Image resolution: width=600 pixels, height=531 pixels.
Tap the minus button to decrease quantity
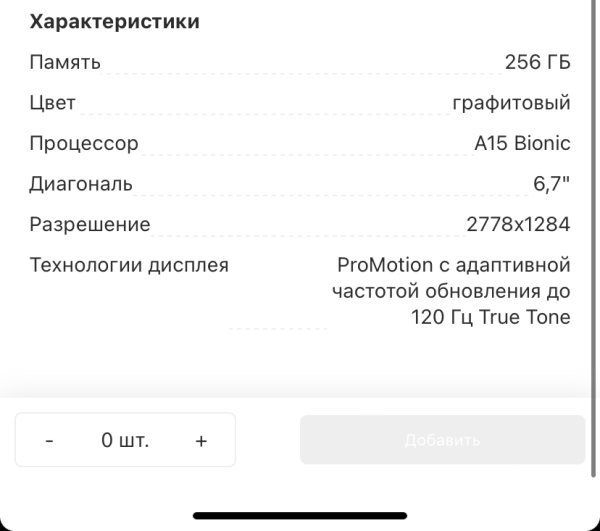pos(50,440)
